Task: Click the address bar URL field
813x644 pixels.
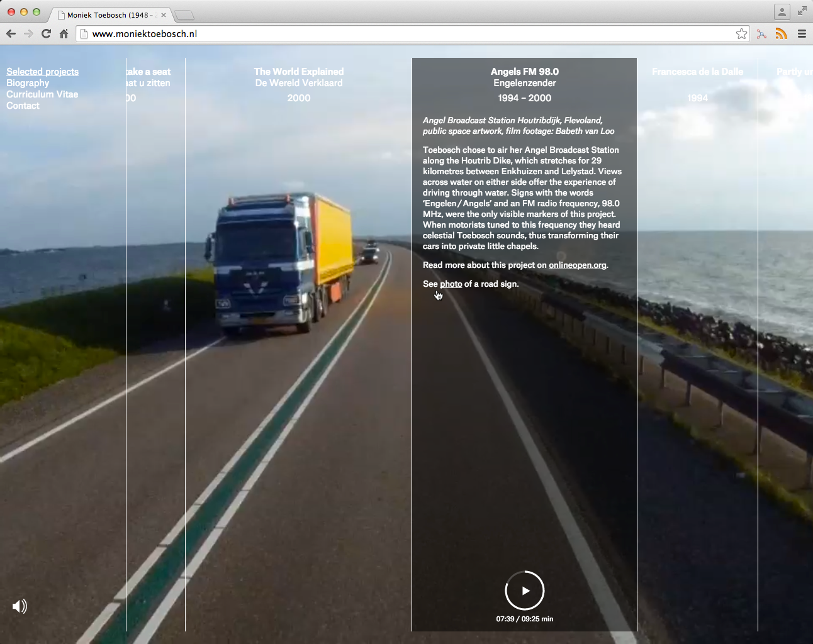Action: click(x=403, y=34)
